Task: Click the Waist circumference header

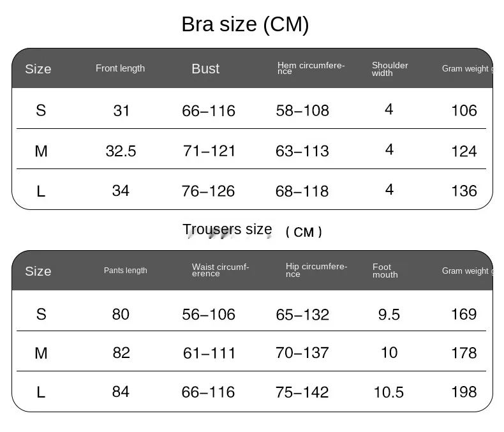Action: tap(220, 270)
